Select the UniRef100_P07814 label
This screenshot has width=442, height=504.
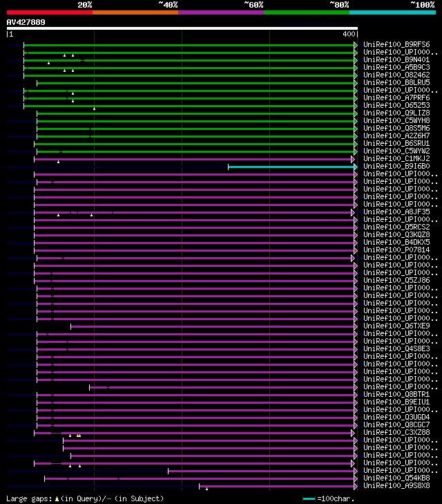point(396,250)
